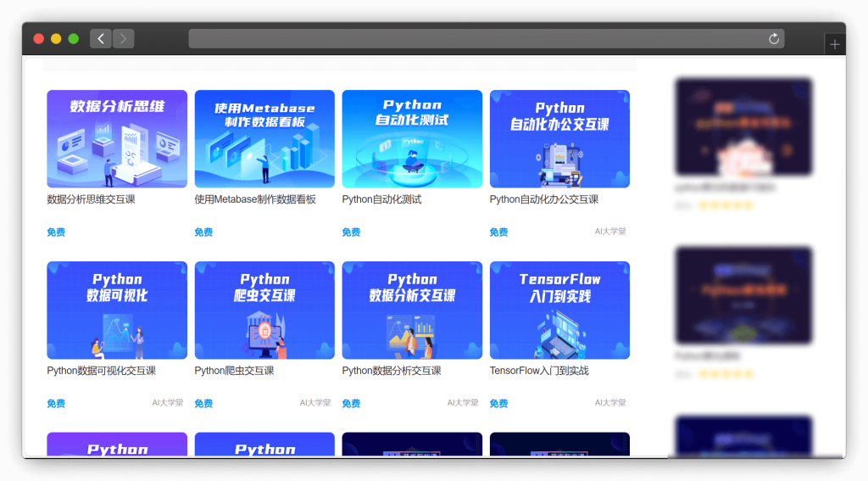Click the TensorFlow入门到实战 title link
The height and width of the screenshot is (481, 868).
pyautogui.click(x=539, y=371)
